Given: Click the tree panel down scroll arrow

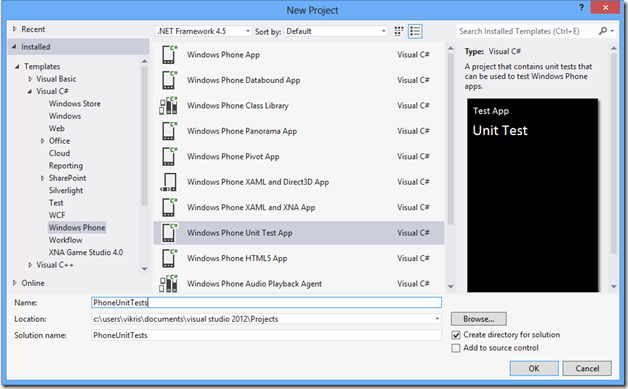Looking at the screenshot, I should pos(145,269).
